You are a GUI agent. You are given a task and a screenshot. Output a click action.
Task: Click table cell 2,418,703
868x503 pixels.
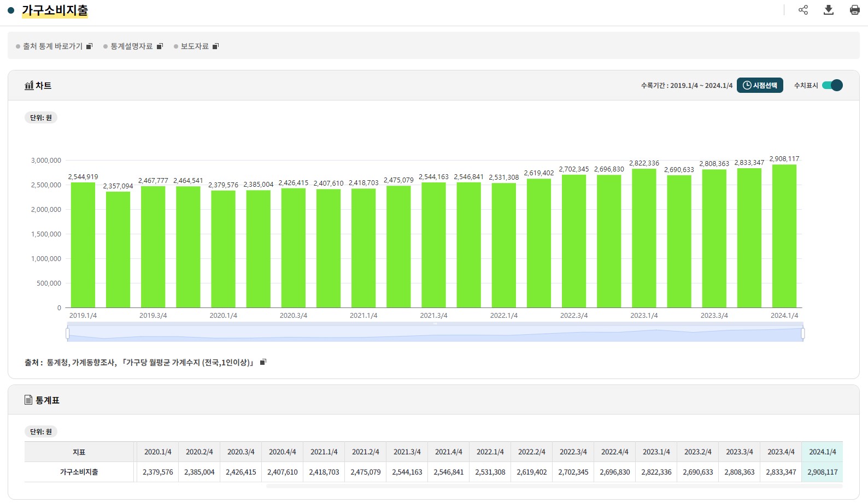pyautogui.click(x=324, y=472)
